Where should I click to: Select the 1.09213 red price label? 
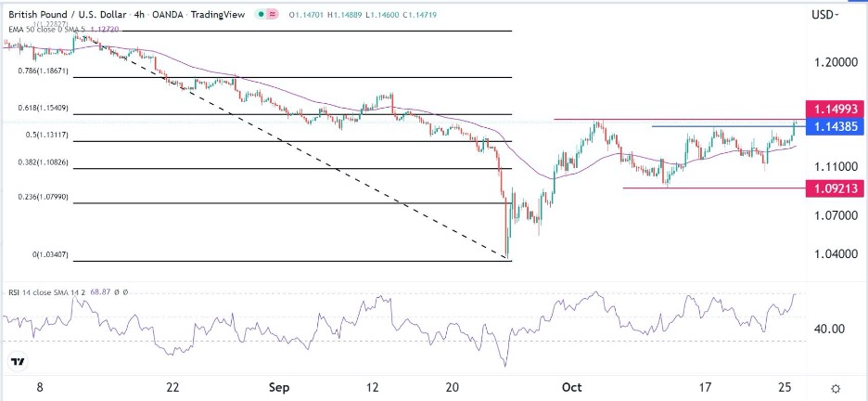[x=836, y=188]
